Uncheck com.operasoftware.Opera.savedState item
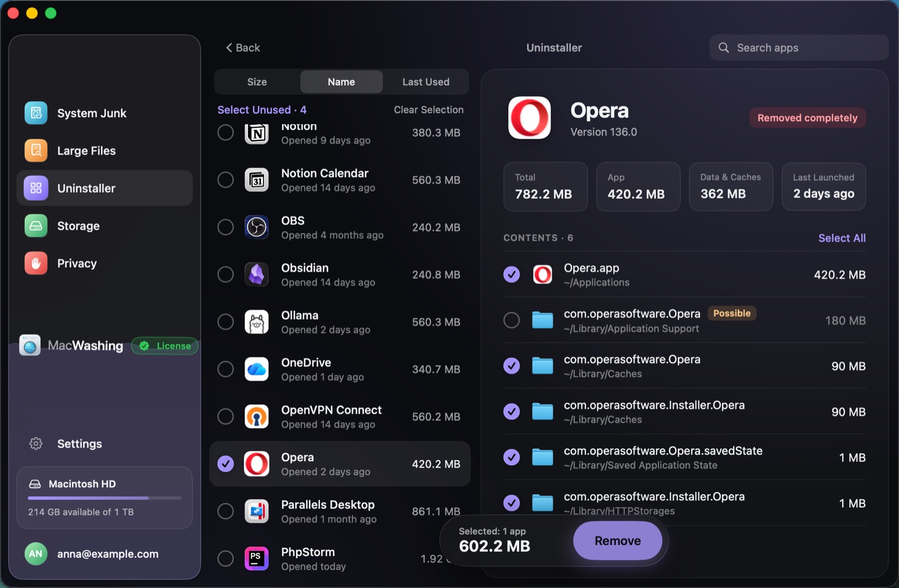Image resolution: width=899 pixels, height=588 pixels. 511,457
